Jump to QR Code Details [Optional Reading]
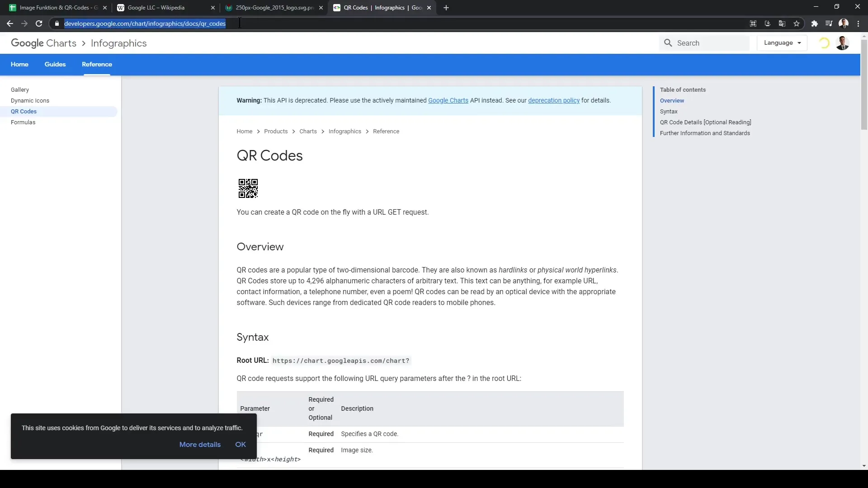This screenshot has width=868, height=488. tap(705, 122)
